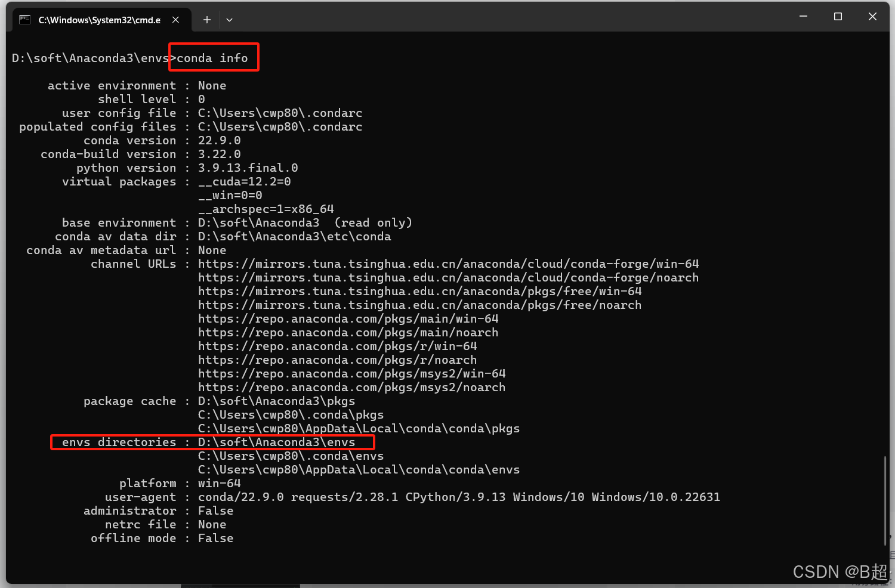The image size is (895, 588).
Task: Click AppData\Local\conda\conda\envs path
Action: pyautogui.click(x=359, y=469)
